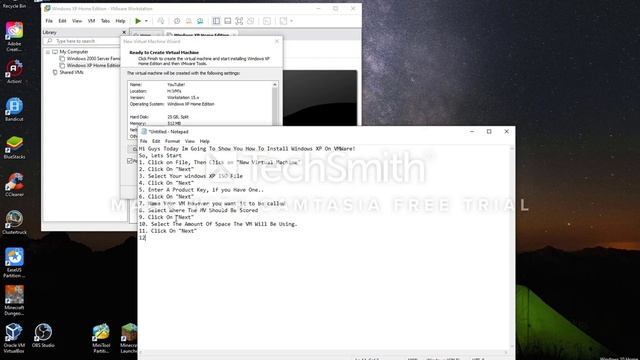Image resolution: width=640 pixels, height=360 pixels.
Task: Minimize the Notepad window
Action: click(x=472, y=131)
